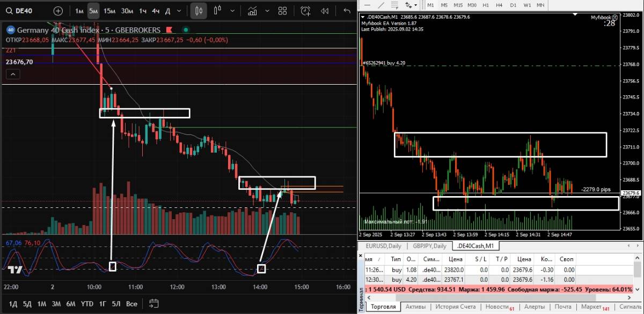Start bar replay with the rewind icon
Screen dimensions: 644x314
coord(325,11)
